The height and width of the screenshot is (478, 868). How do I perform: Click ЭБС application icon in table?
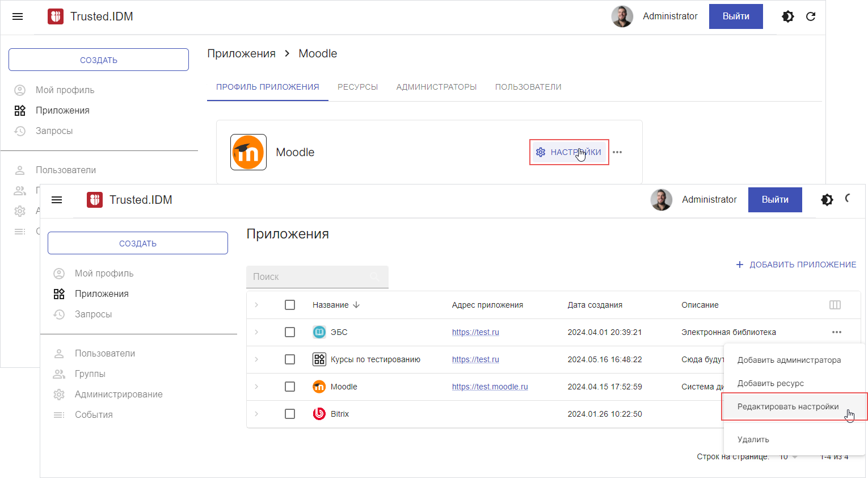click(x=319, y=332)
